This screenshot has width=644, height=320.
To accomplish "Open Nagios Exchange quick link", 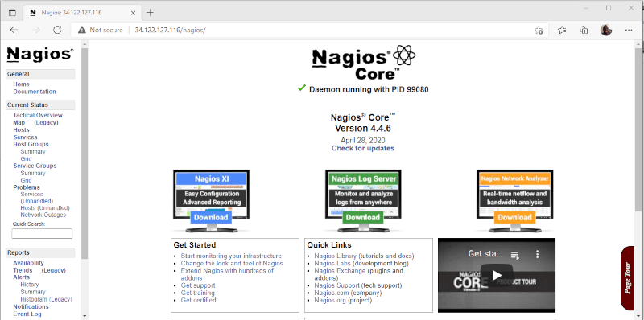I will click(x=340, y=270).
